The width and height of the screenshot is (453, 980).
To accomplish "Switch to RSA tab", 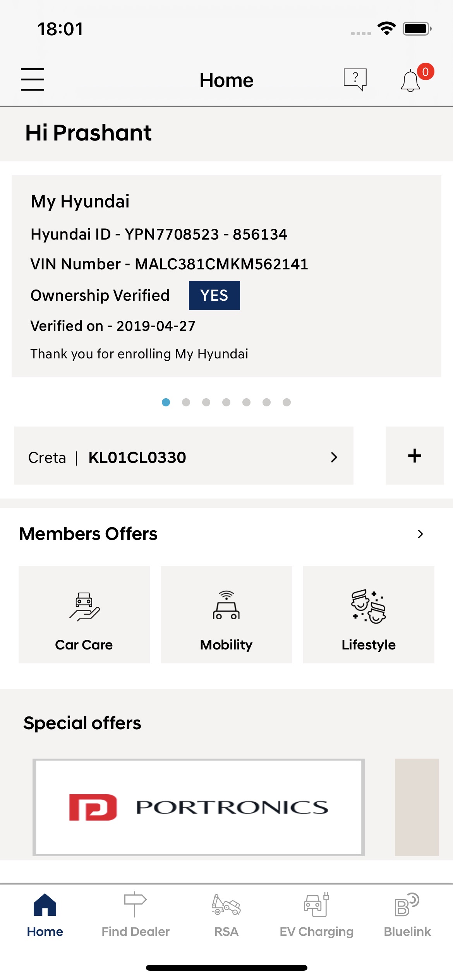I will pos(226,914).
